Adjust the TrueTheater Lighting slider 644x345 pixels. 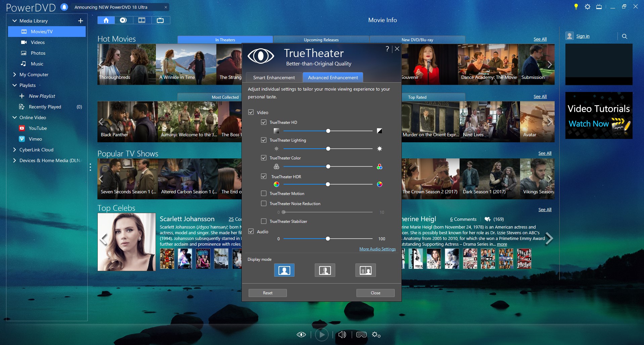[328, 149]
